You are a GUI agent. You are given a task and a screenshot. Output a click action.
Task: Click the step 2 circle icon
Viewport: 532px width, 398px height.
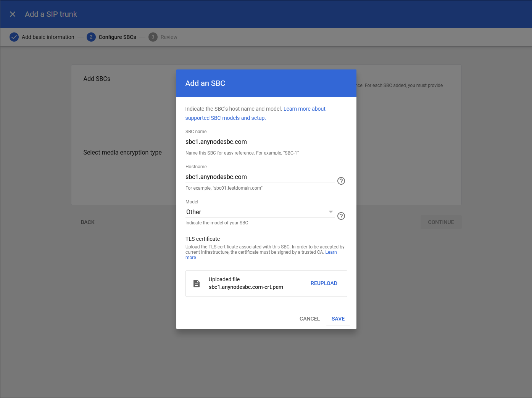pos(91,37)
